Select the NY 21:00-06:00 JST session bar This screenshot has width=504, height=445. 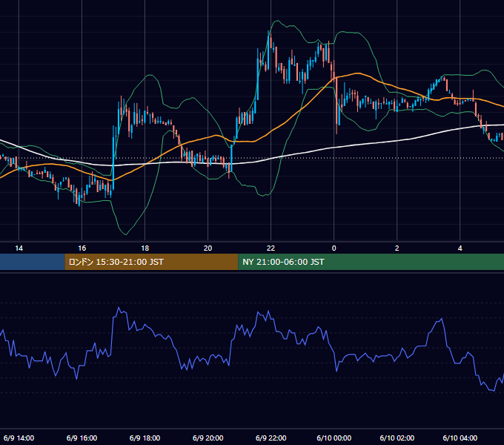coord(371,262)
